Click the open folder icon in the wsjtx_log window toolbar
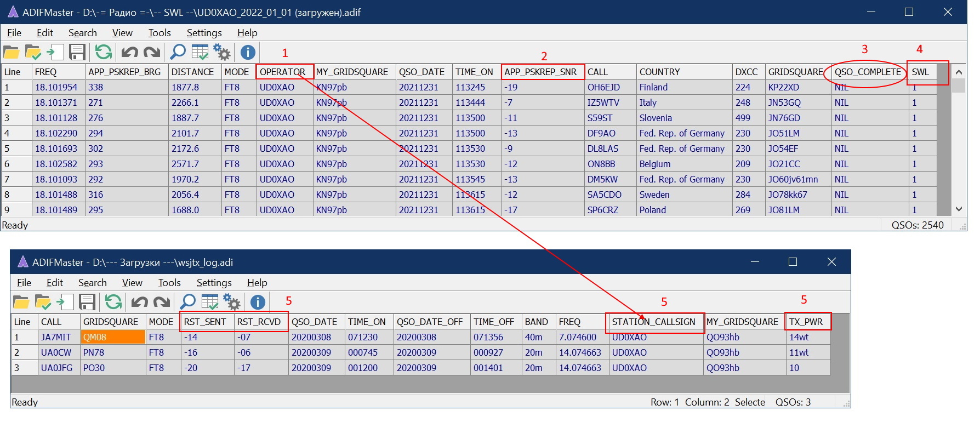This screenshot has width=980, height=422. 21,302
